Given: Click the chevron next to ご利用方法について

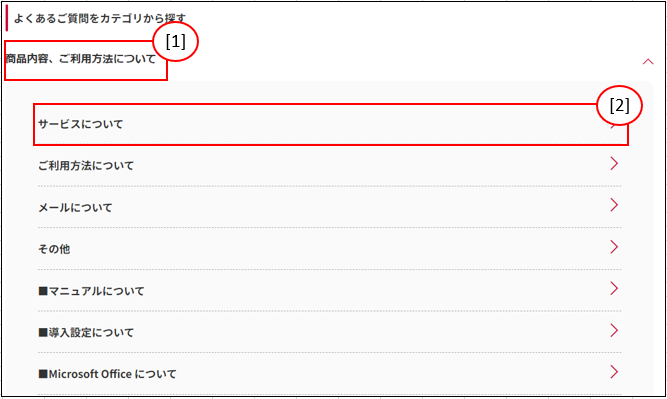Looking at the screenshot, I should pyautogui.click(x=613, y=163).
